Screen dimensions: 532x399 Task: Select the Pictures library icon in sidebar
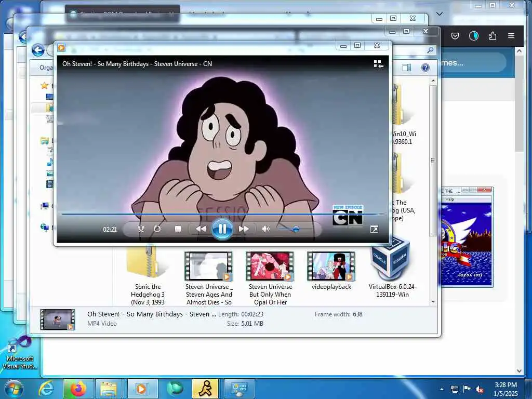(49, 174)
